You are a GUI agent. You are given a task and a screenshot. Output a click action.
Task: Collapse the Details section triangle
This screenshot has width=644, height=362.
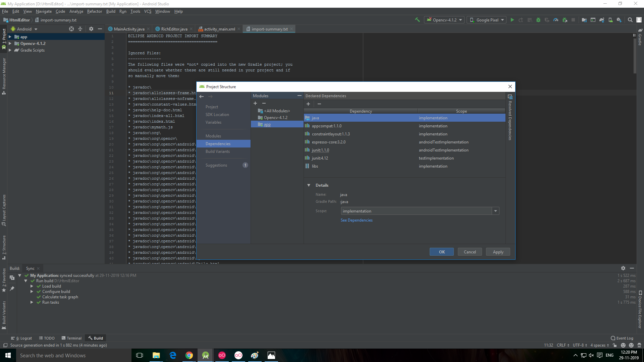(x=309, y=185)
